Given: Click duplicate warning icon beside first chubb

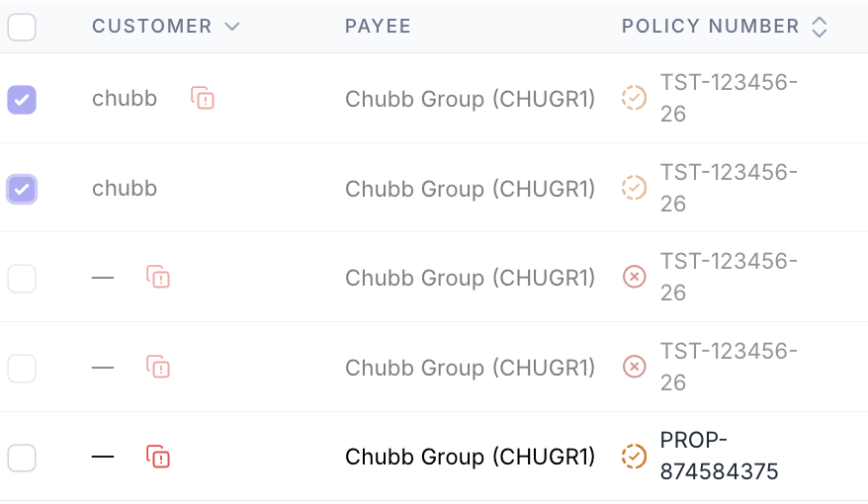Looking at the screenshot, I should 203,99.
